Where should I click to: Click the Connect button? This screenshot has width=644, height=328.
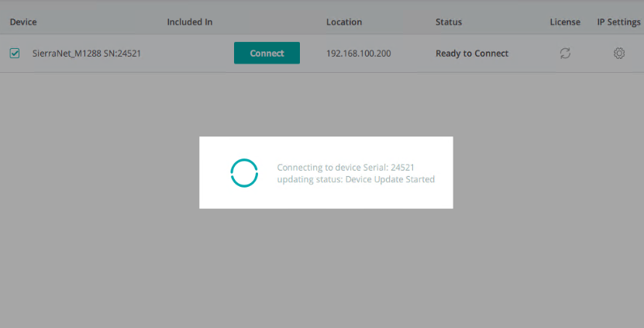[x=267, y=53]
